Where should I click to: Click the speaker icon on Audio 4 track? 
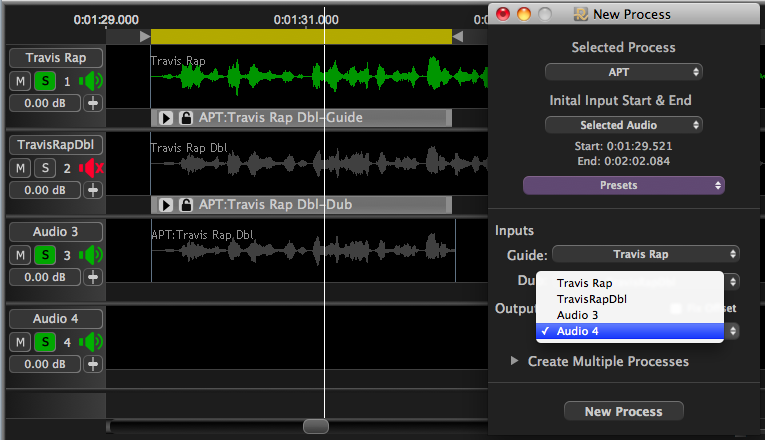coord(91,343)
